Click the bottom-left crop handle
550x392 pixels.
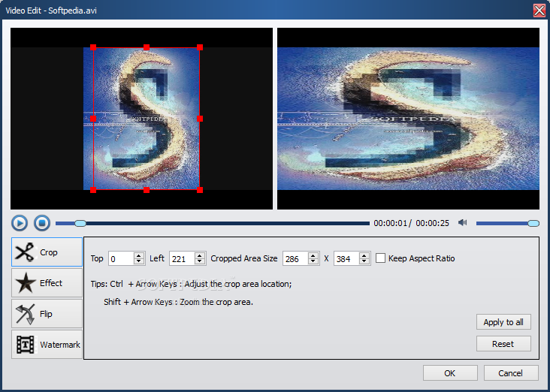coord(93,190)
